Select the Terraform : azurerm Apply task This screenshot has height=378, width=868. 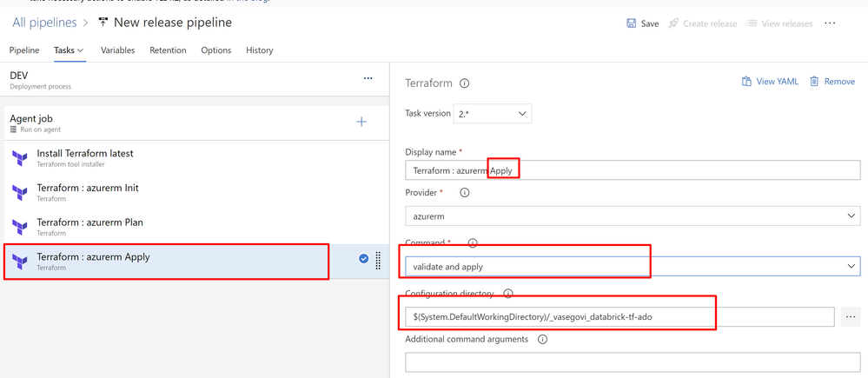click(x=196, y=262)
